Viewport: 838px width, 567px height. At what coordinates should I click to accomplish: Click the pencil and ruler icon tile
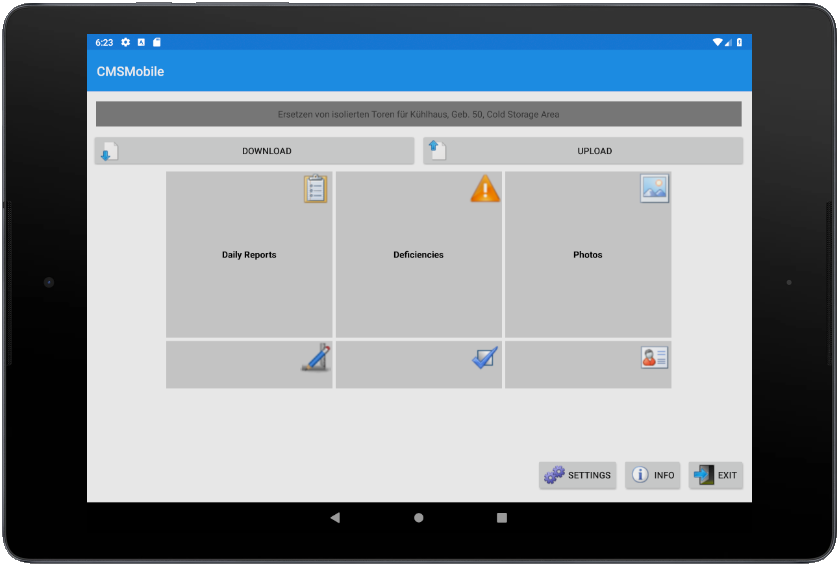coord(249,365)
